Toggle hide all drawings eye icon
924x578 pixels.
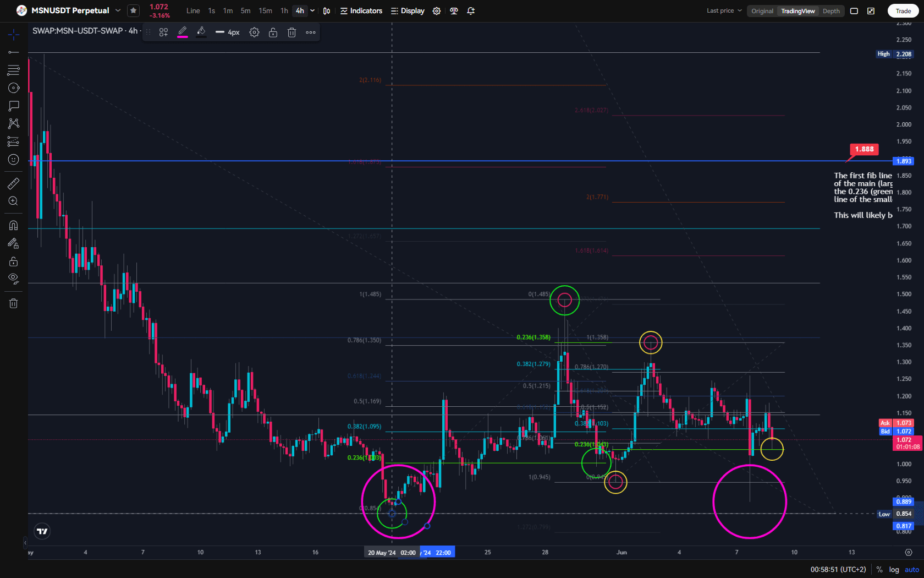[14, 279]
